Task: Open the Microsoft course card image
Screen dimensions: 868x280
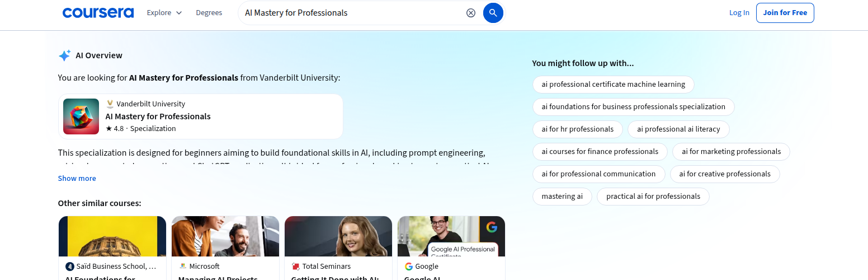Action: 225,236
